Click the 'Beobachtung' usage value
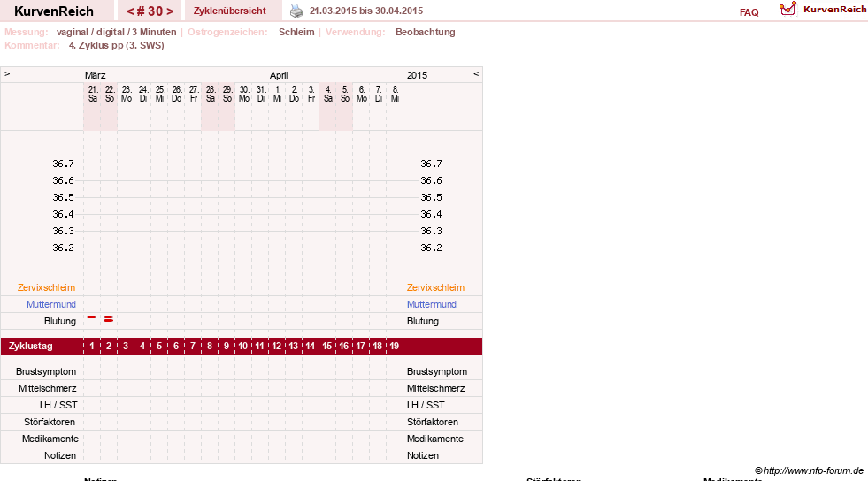The height and width of the screenshot is (481, 868). (x=425, y=32)
